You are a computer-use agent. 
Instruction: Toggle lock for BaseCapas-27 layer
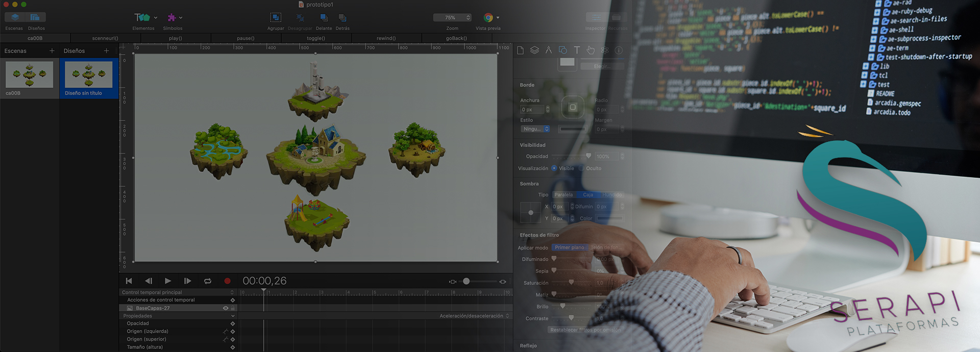click(233, 308)
